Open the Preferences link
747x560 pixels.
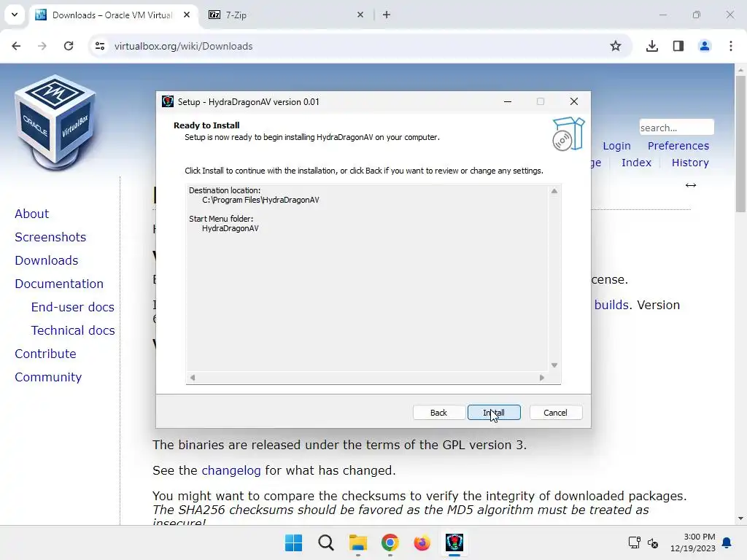click(678, 146)
